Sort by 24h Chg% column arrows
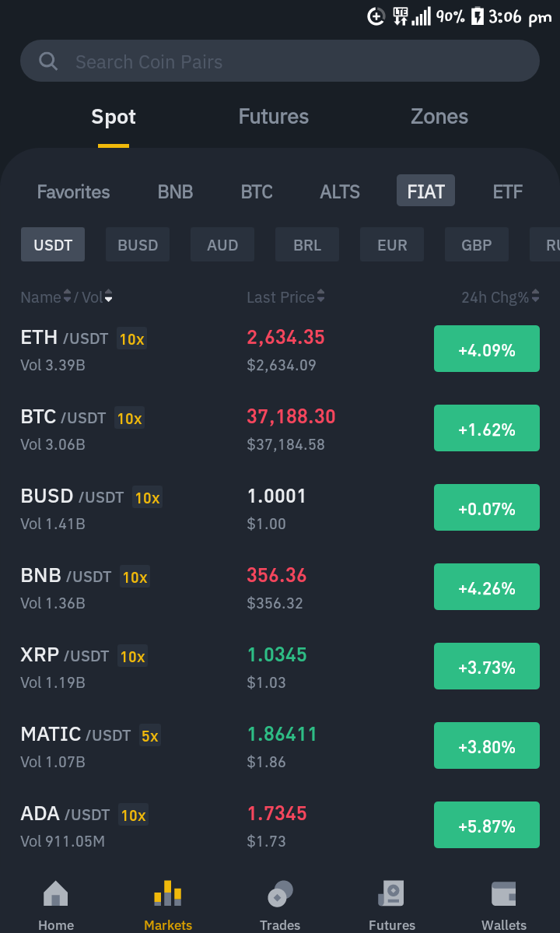The image size is (560, 933). click(x=536, y=296)
